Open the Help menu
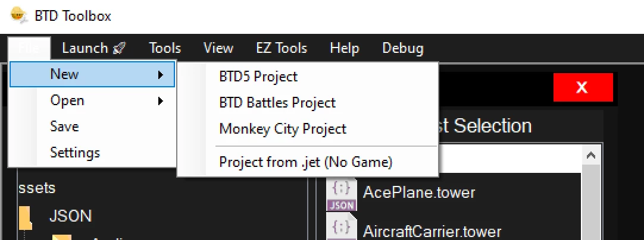Viewport: 644px width, 240px height. [x=345, y=48]
